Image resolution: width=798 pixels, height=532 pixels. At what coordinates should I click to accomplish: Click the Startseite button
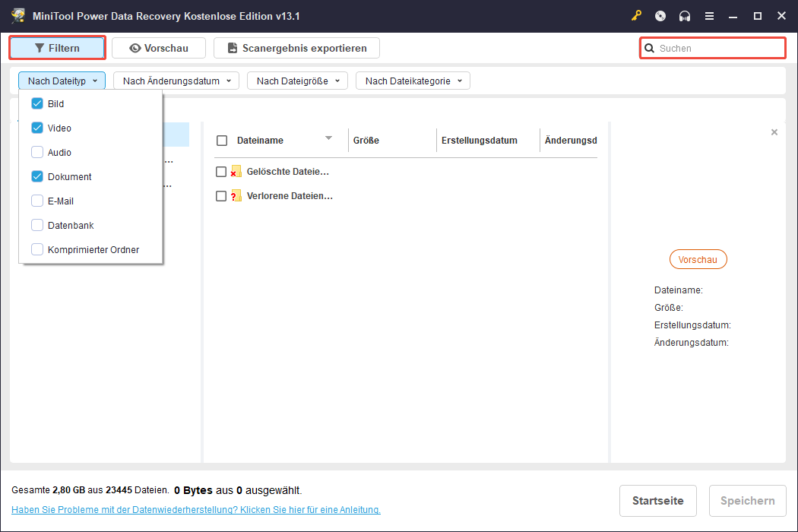click(657, 501)
